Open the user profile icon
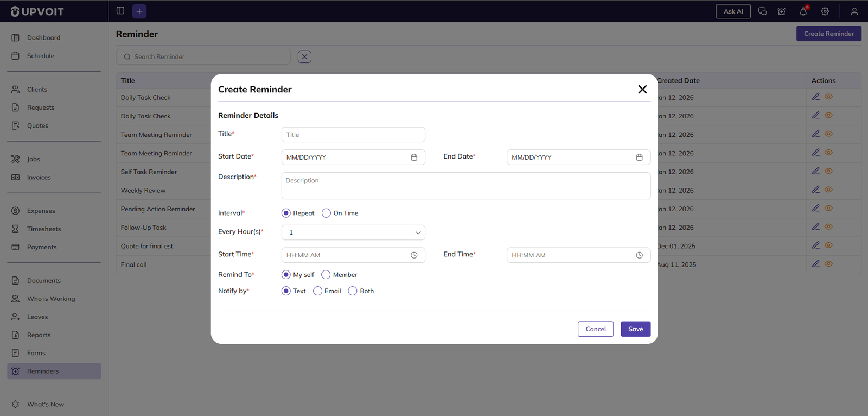Screen dimensions: 868x416 click(x=854, y=11)
